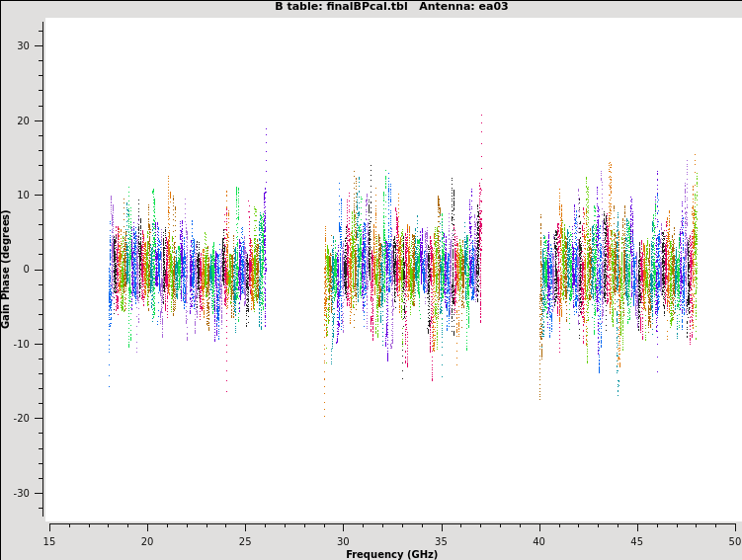The height and width of the screenshot is (560, 742).
Task: Click the 45 tick label on frequency axis
Action: (x=637, y=540)
